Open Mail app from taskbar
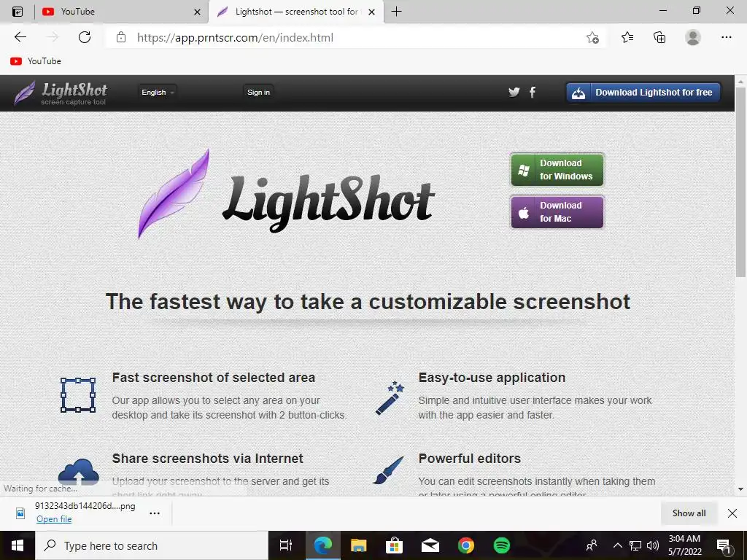Image resolution: width=747 pixels, height=560 pixels. [430, 545]
